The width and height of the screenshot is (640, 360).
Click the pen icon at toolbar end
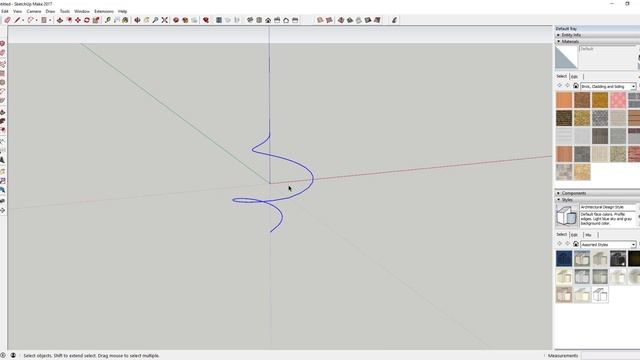(394, 20)
